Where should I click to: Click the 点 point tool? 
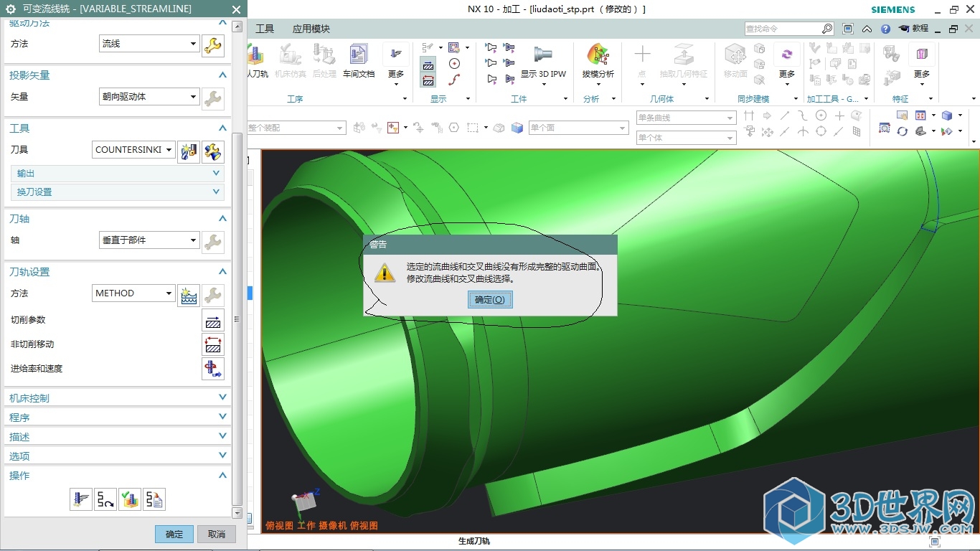tap(642, 61)
